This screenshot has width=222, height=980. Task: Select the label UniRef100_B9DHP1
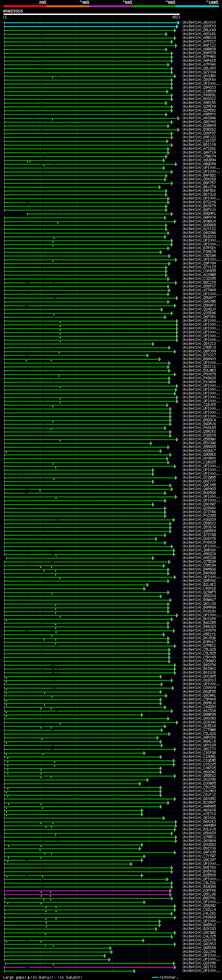pyautogui.click(x=199, y=214)
